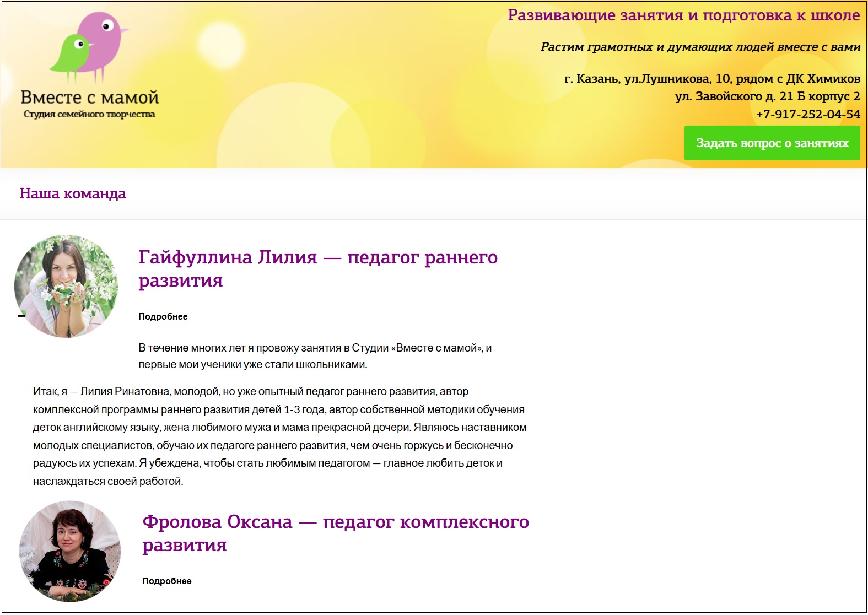Select the Лушникова, 10 address line

(711, 79)
